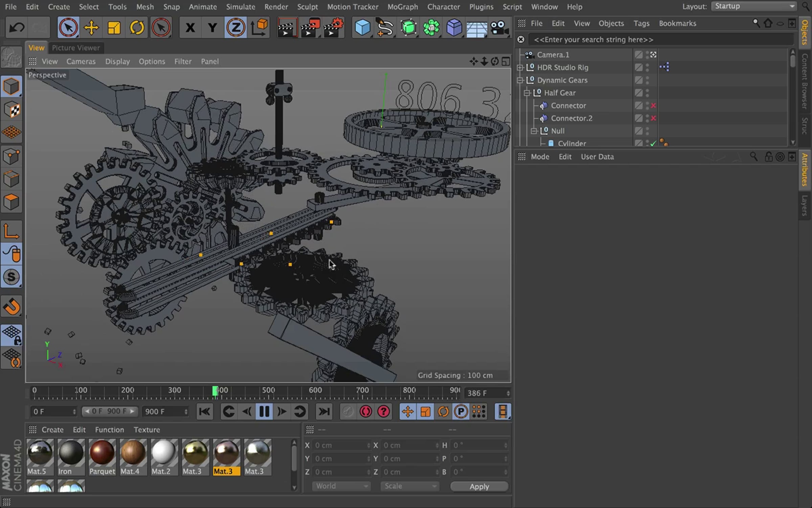Screen dimensions: 812x508
Task: Jump to the end of animation
Action: (324, 411)
